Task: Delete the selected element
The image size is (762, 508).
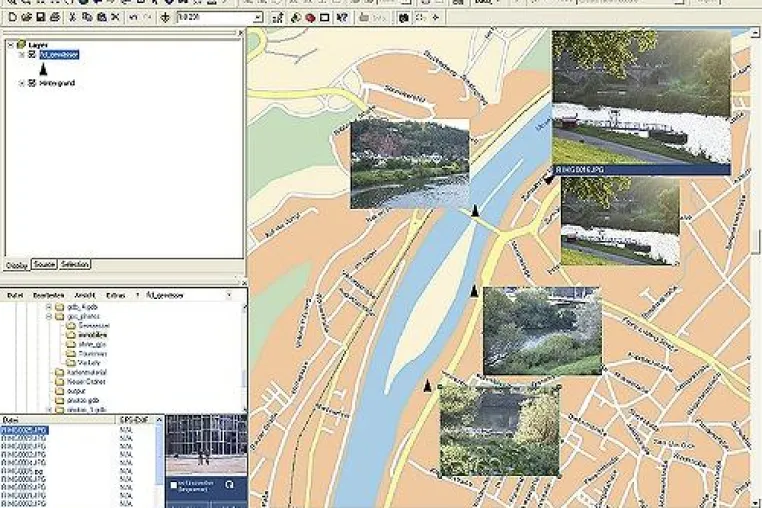Action: tap(115, 18)
